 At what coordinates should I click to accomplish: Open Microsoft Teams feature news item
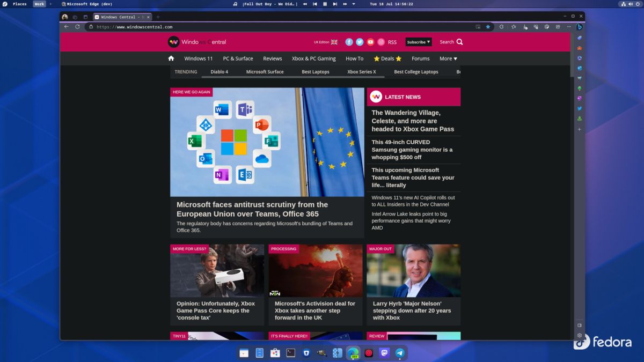413,178
